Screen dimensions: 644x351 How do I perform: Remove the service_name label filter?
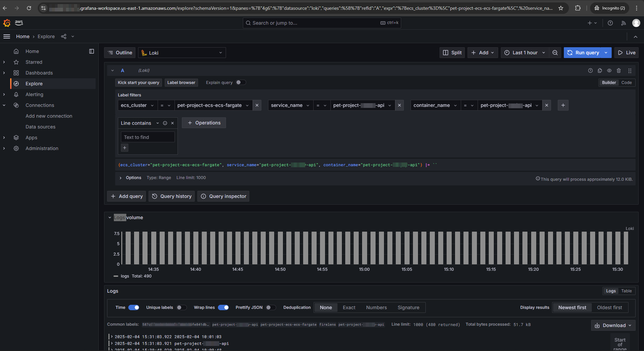tap(399, 105)
